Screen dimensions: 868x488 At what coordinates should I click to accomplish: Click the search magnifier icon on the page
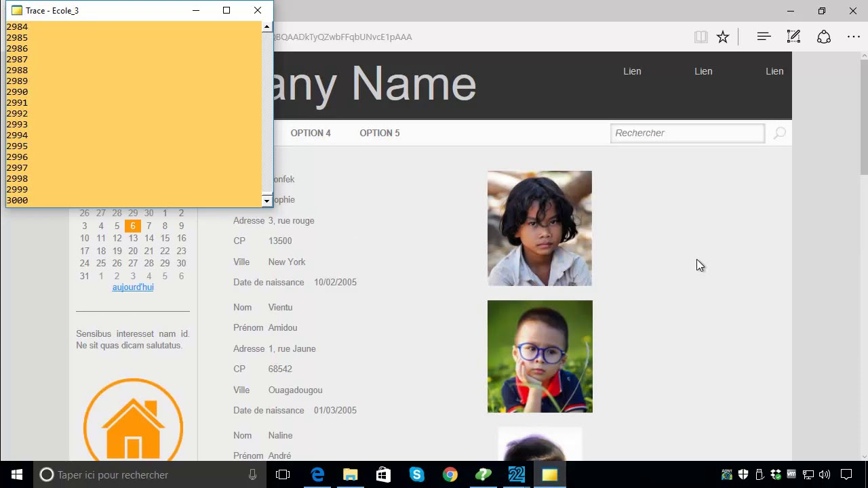[x=780, y=133]
